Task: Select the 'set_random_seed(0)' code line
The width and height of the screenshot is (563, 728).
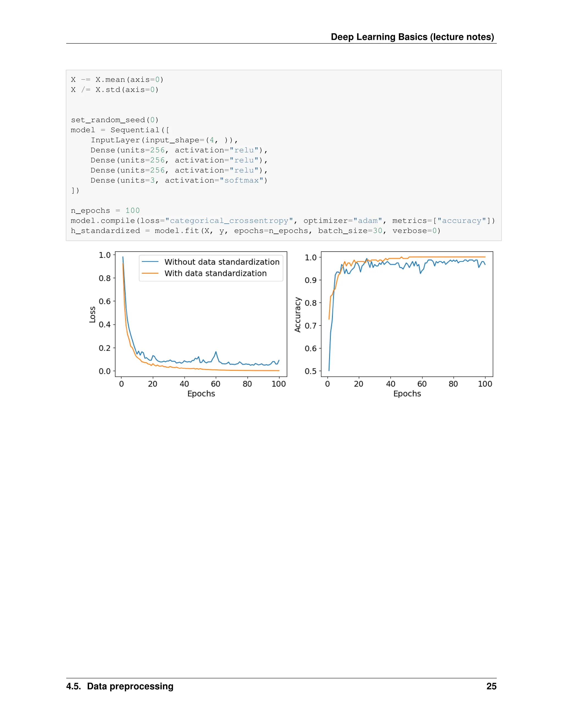Action: click(x=115, y=120)
